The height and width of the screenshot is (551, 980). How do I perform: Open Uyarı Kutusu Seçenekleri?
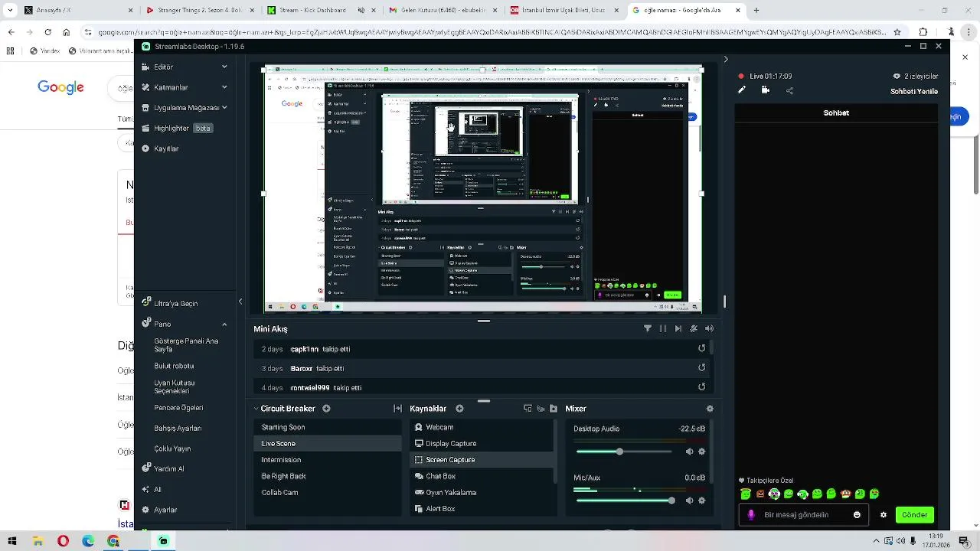[175, 386]
